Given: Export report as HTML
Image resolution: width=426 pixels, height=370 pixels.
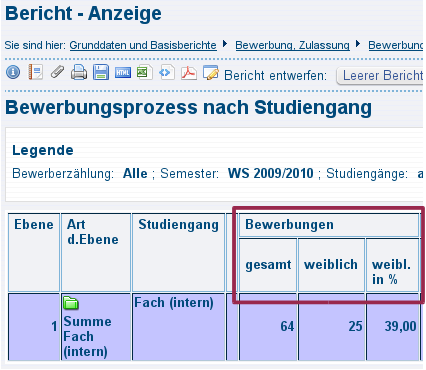Looking at the screenshot, I should [123, 72].
